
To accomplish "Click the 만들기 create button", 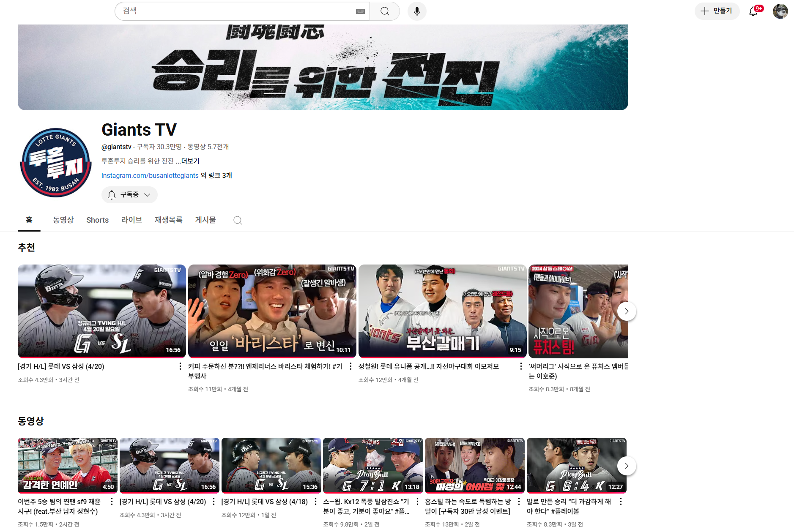I will pyautogui.click(x=717, y=11).
